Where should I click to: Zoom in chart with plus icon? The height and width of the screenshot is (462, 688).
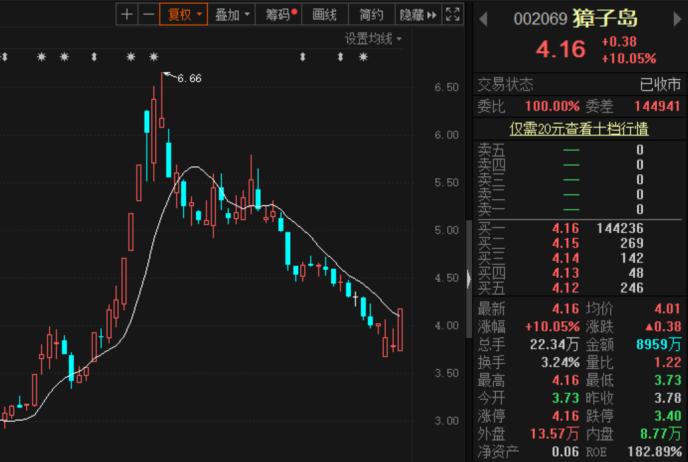[x=127, y=14]
